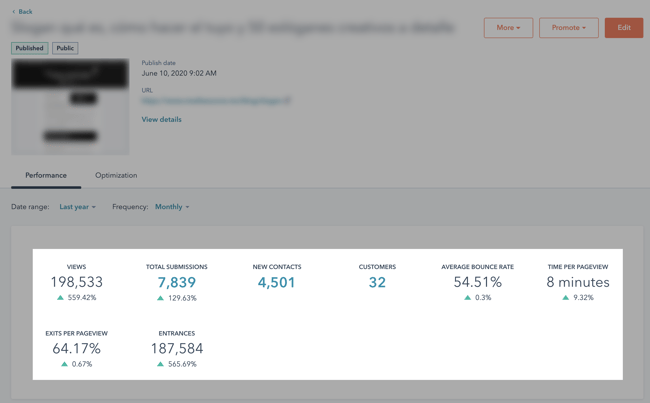
Task: Expand the Monthly frequency dropdown
Action: (x=172, y=207)
